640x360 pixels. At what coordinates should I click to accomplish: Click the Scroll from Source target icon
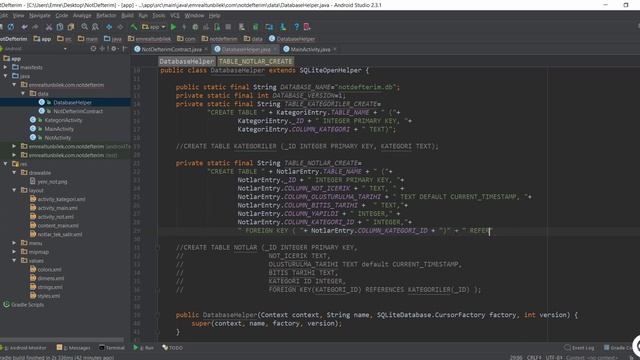pos(93,49)
